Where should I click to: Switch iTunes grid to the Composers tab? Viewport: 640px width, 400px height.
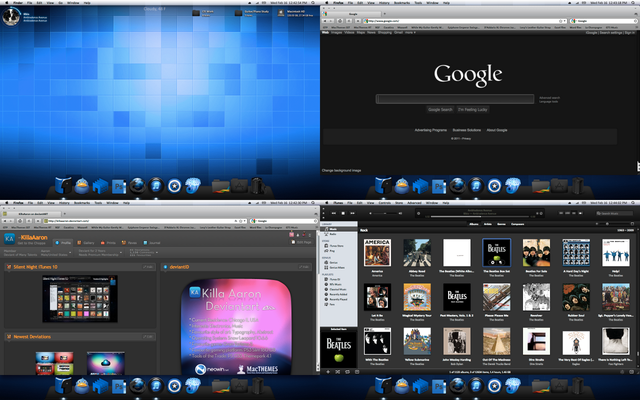click(x=518, y=224)
